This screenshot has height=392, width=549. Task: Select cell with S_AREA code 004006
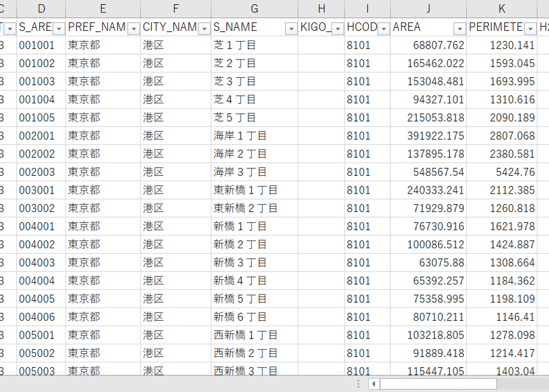pos(42,317)
